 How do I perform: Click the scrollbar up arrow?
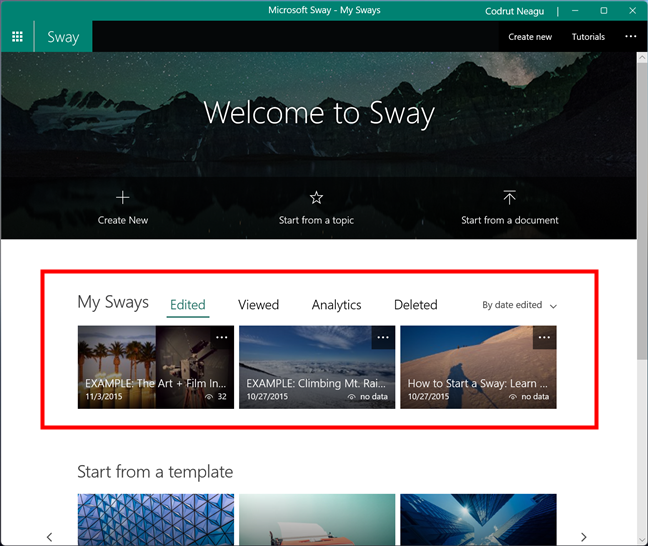click(x=642, y=57)
